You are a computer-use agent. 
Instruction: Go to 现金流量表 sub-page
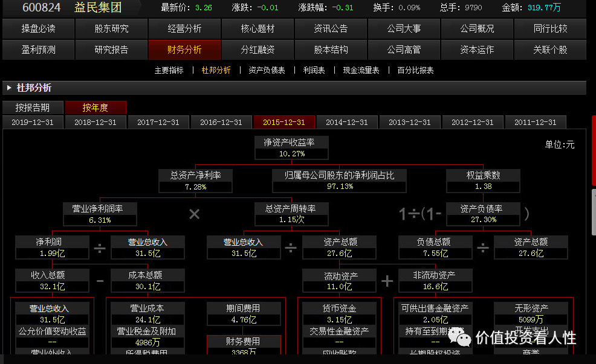click(x=361, y=70)
